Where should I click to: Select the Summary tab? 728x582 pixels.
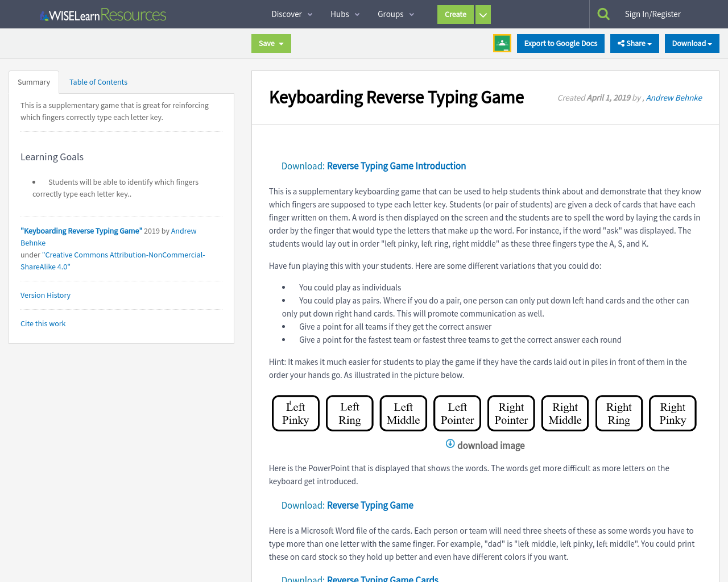tap(34, 81)
